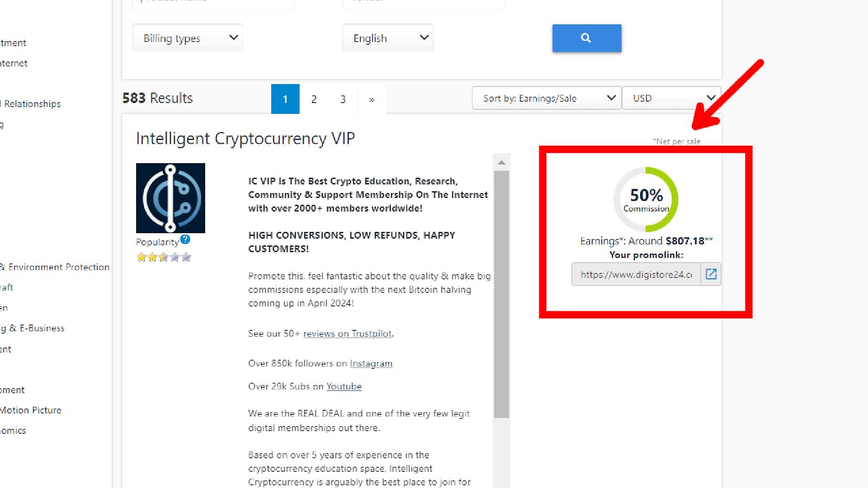Image resolution: width=868 pixels, height=488 pixels.
Task: Go to results page 3
Action: (343, 99)
